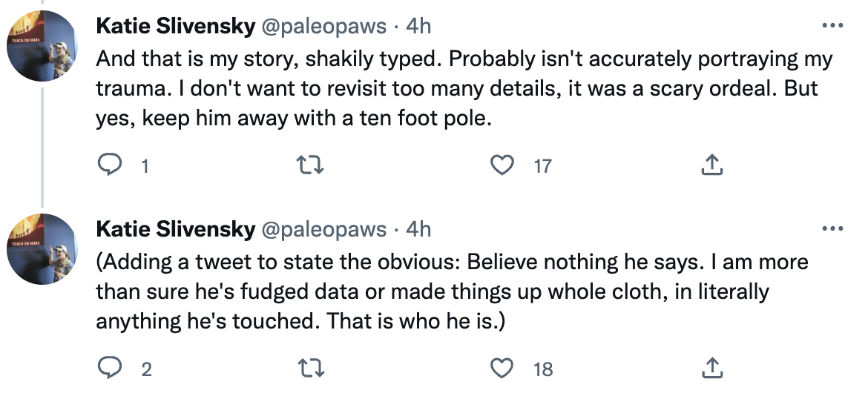Reply to the "shakily typed" story tweet
Viewport: 868px width, 396px height.
(x=109, y=166)
